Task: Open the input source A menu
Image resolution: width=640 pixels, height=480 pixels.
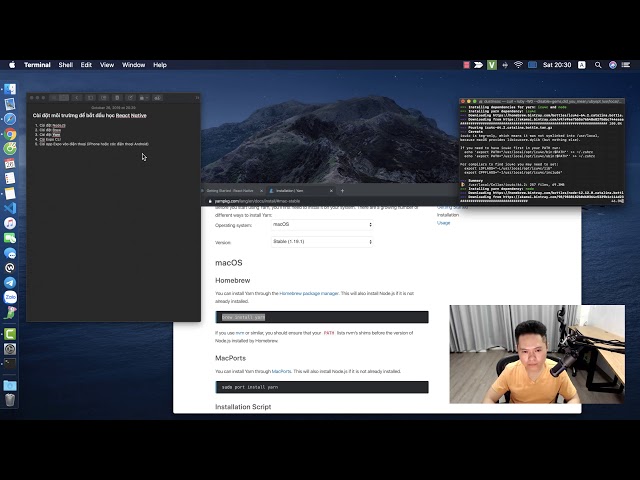Action: click(582, 65)
